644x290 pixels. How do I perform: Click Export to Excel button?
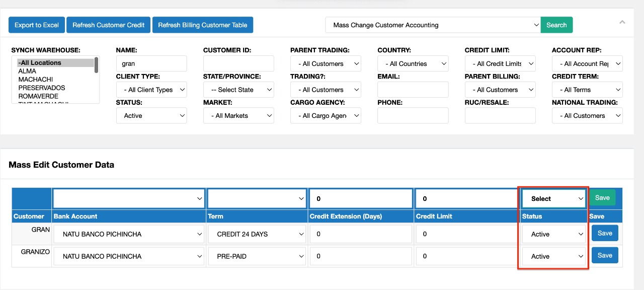tap(37, 25)
